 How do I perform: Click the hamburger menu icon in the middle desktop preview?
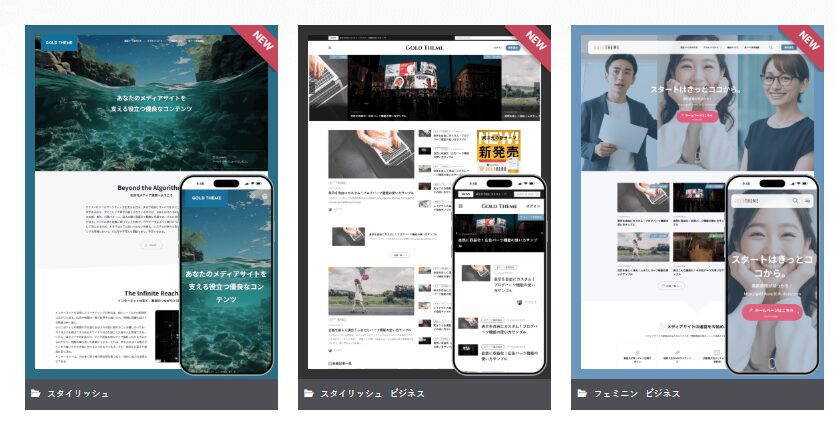tap(331, 47)
